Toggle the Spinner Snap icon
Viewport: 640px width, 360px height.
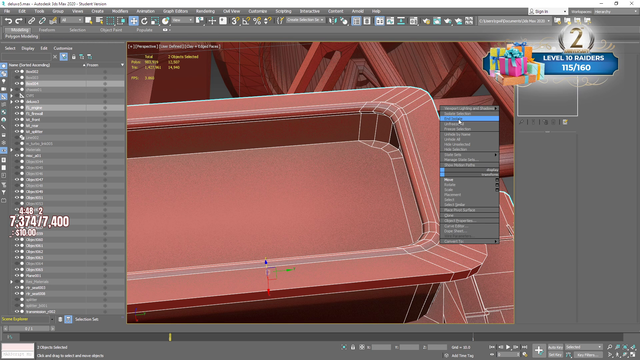tap(268, 20)
